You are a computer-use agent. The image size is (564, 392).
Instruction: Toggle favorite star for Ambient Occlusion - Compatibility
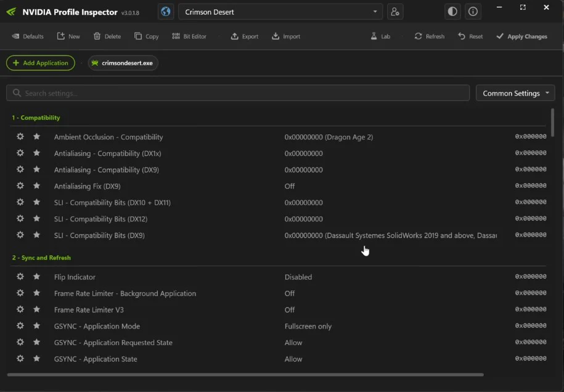tap(36, 137)
